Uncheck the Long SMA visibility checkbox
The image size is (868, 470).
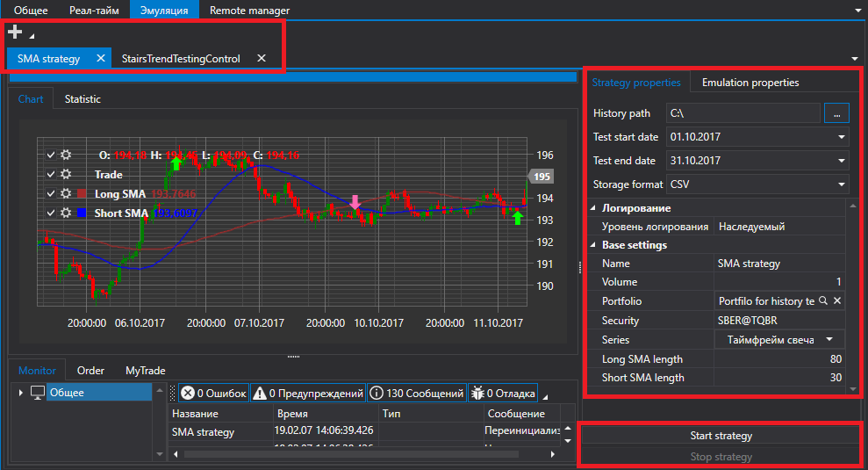(51, 193)
